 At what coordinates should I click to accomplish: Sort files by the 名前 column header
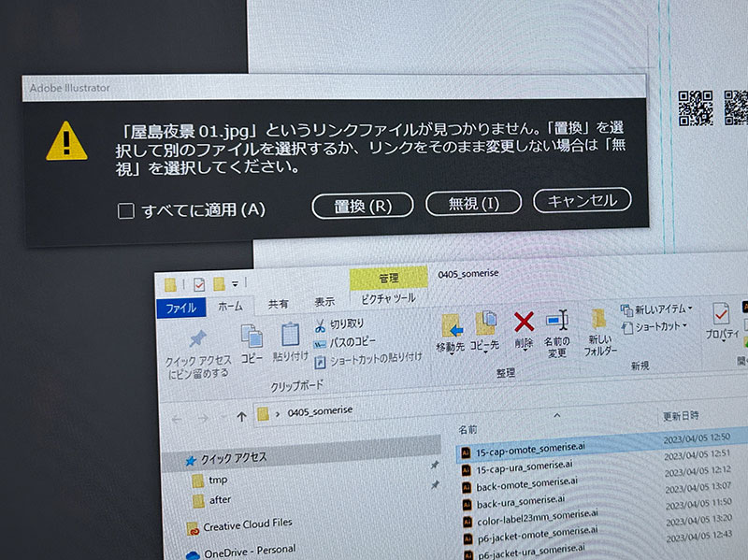point(467,430)
